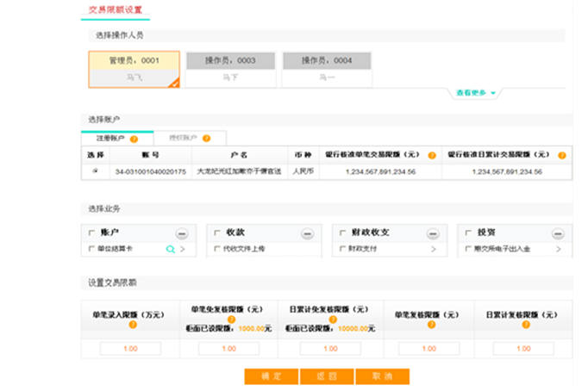Focus the 日累计复核限额 input field
The image size is (588, 391).
pyautogui.click(x=523, y=349)
